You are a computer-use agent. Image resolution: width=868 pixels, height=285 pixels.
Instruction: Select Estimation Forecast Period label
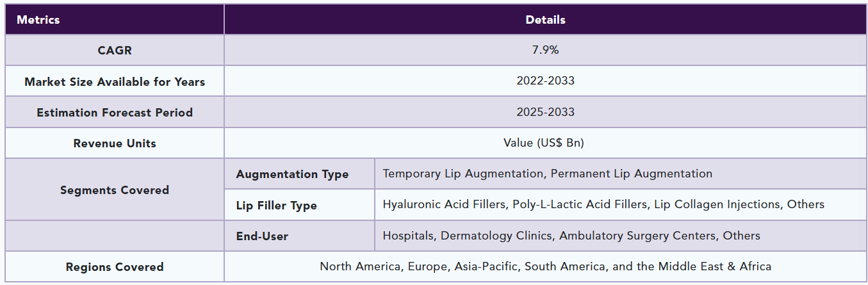coord(115,112)
